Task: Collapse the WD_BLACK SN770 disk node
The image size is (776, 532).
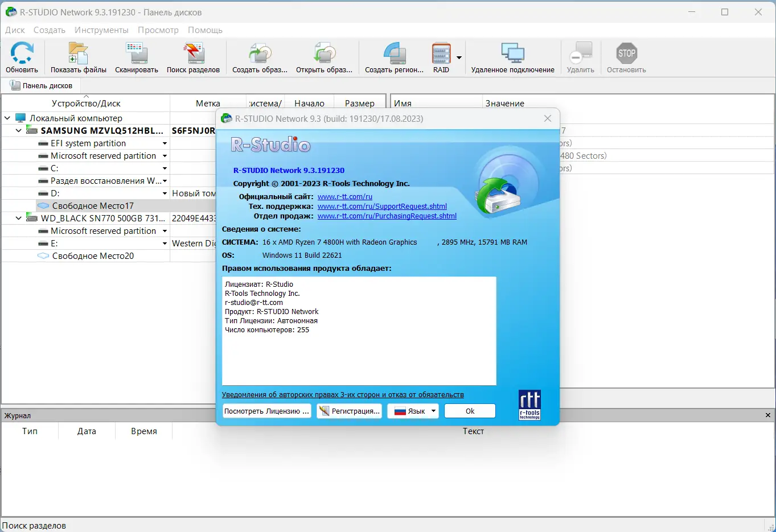Action: click(19, 218)
